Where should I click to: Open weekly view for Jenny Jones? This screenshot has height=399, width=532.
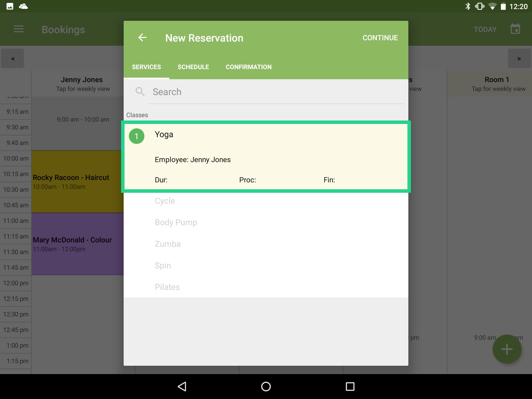82,84
